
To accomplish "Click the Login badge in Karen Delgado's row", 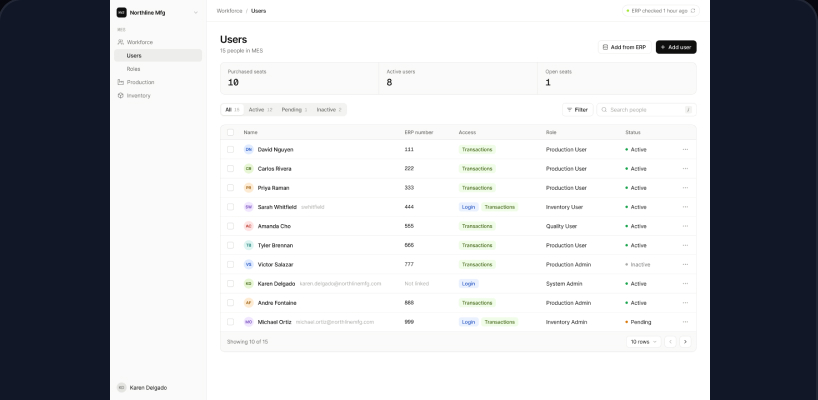I will pos(468,284).
